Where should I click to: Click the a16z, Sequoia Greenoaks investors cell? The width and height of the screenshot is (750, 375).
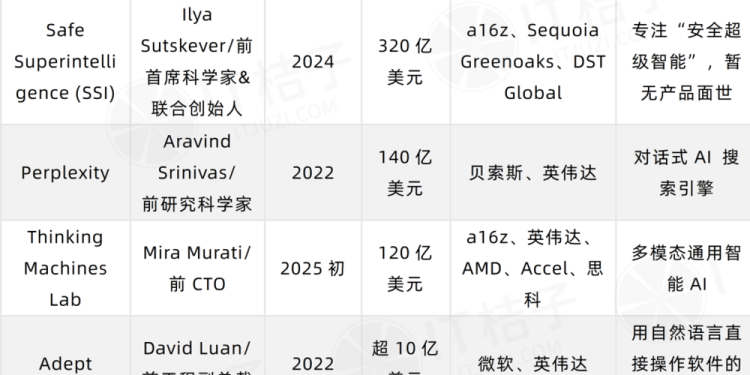point(533,62)
